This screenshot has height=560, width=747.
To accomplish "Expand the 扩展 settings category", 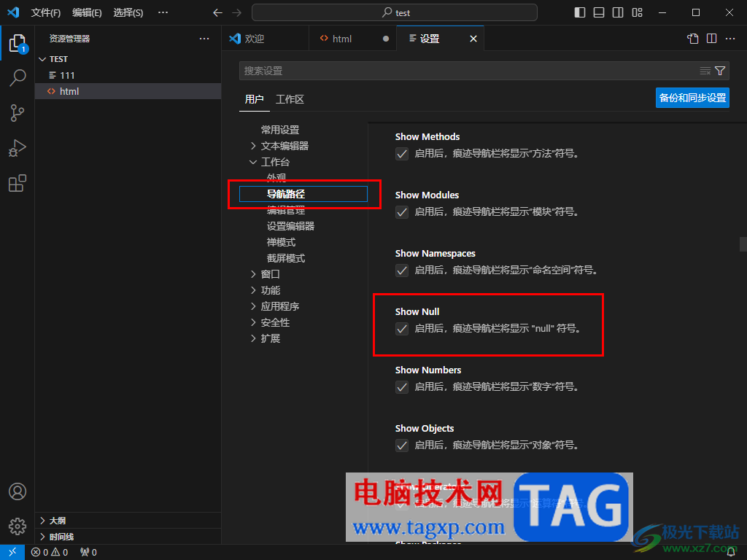I will [x=253, y=338].
